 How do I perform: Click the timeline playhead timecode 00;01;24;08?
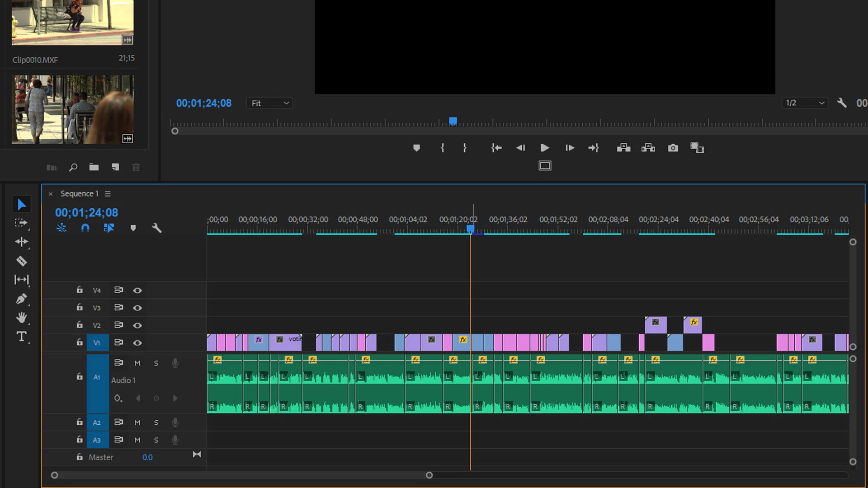[86, 213]
